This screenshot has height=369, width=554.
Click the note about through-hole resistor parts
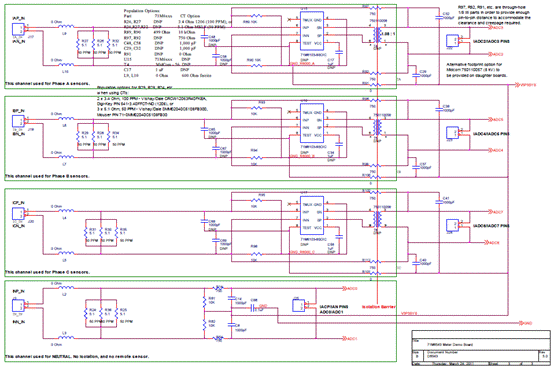coord(494,15)
